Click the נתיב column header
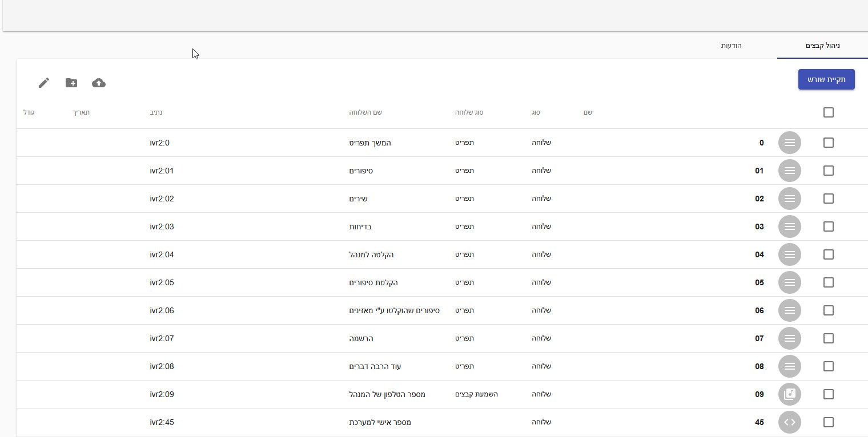This screenshot has width=868, height=437. [x=155, y=112]
